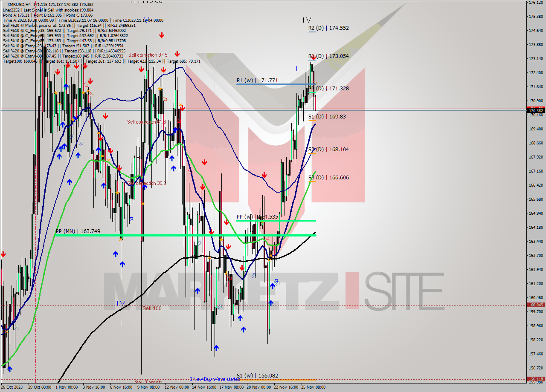
Task: Click the 'Sell correction 87.5' annotation
Action: coord(148,55)
